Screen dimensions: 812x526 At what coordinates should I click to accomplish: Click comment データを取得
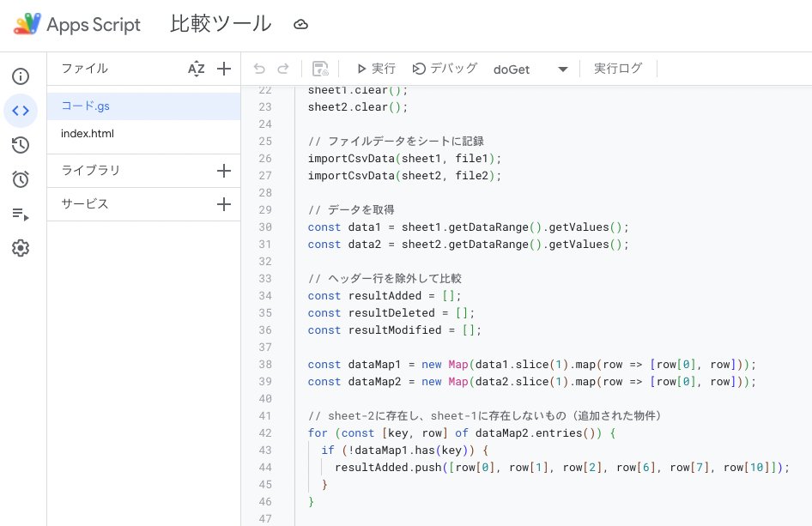point(351,209)
